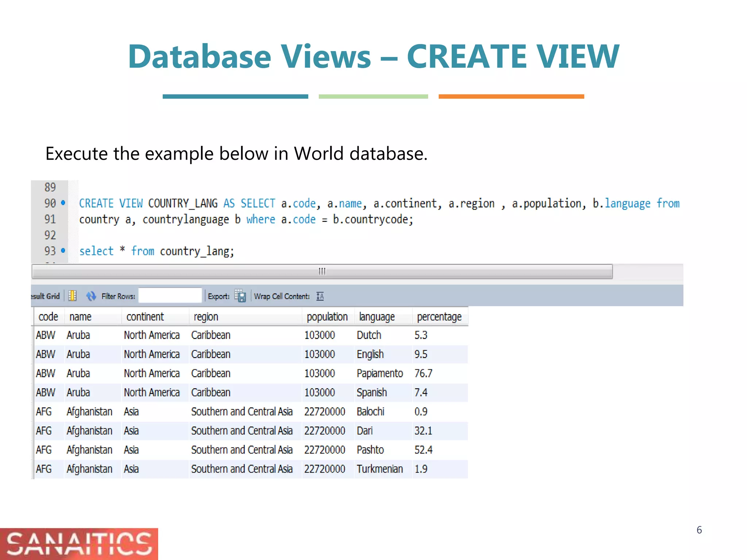The image size is (747, 560).
Task: Click the horizontal scrollbar of the editor
Action: (322, 272)
